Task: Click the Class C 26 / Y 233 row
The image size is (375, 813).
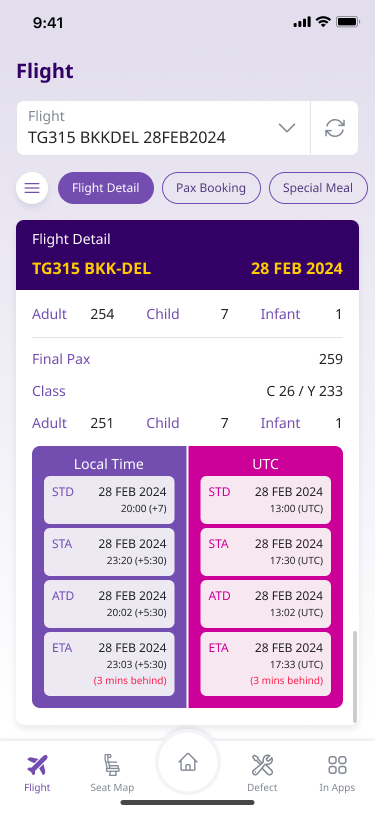Action: [x=187, y=391]
